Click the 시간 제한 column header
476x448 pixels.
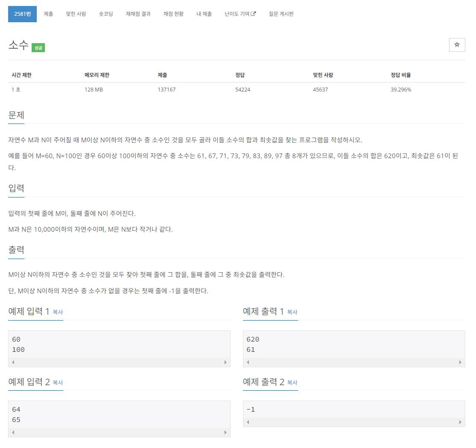pos(21,75)
